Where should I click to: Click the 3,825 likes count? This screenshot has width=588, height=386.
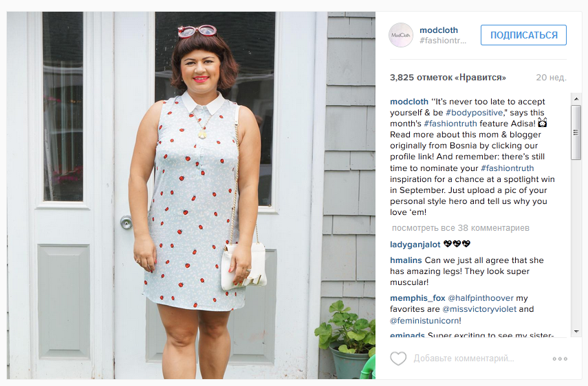coord(448,78)
